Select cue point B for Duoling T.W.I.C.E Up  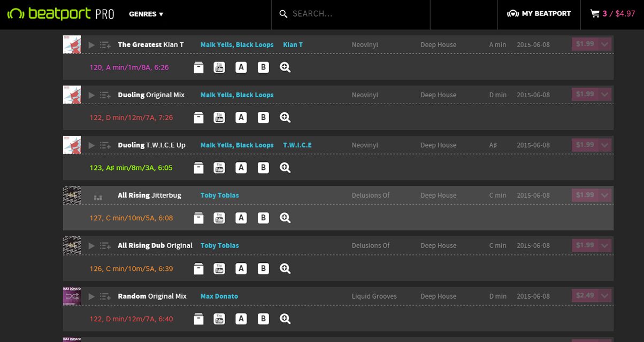coord(263,167)
